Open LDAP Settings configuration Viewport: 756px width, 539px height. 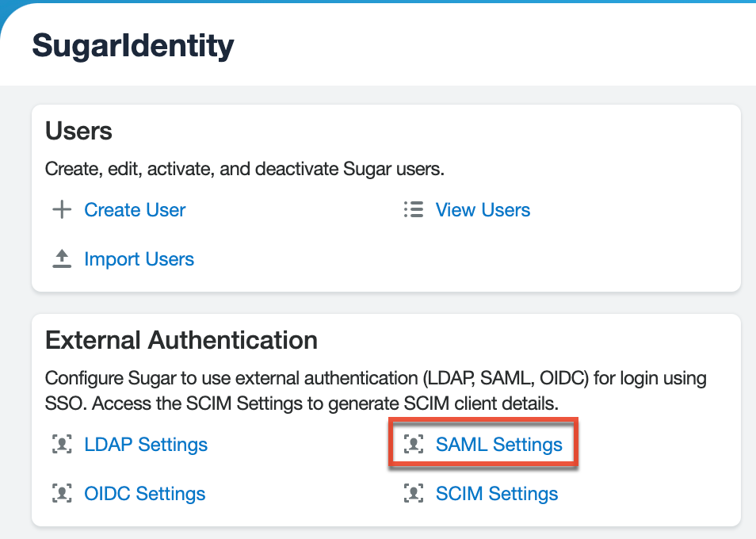[x=146, y=445]
